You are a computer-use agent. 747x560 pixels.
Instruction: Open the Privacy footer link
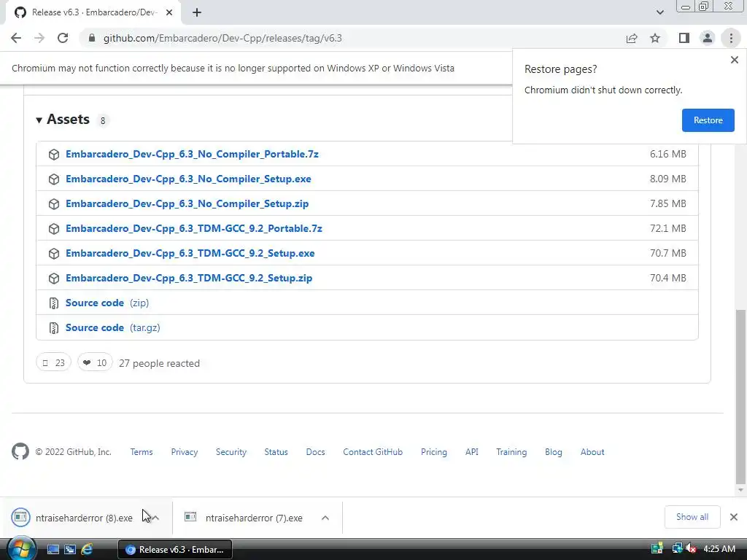[x=185, y=452]
